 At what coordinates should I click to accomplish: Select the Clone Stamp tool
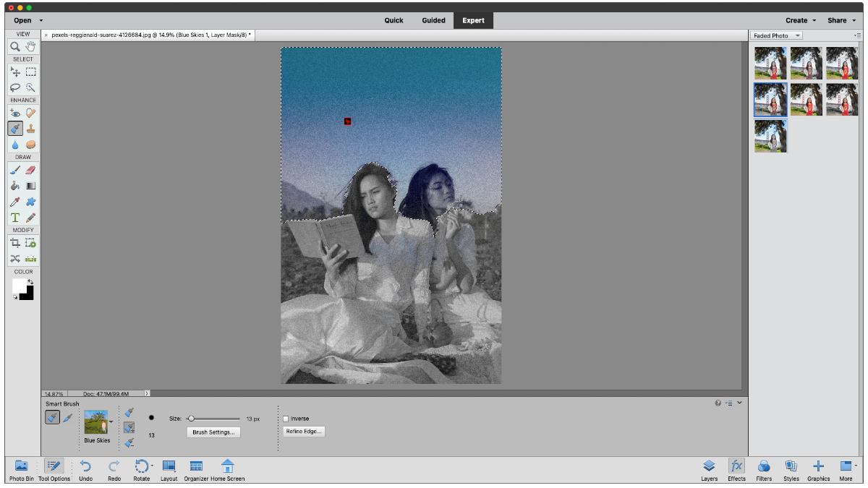click(30, 129)
